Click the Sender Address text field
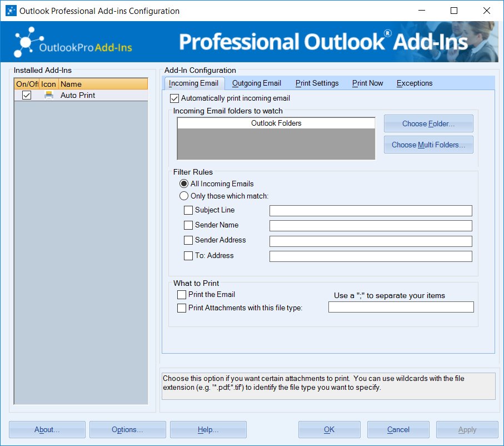Screen dimensions: 504x446 [371, 241]
